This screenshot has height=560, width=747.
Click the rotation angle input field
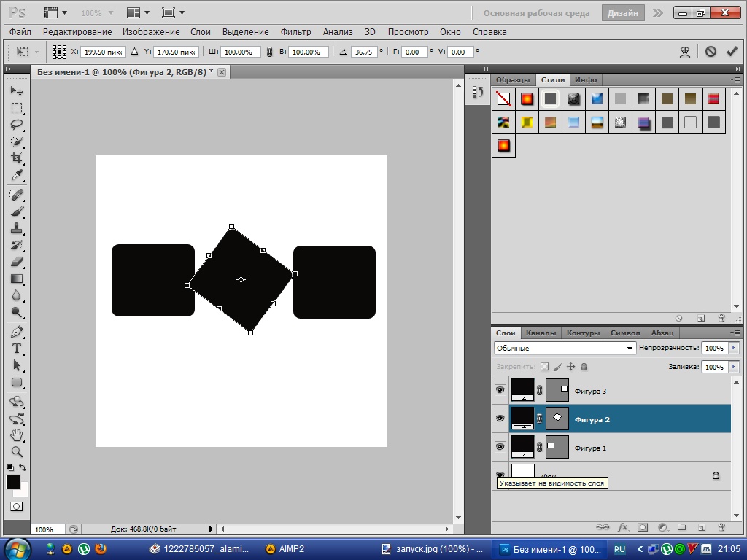click(x=363, y=52)
